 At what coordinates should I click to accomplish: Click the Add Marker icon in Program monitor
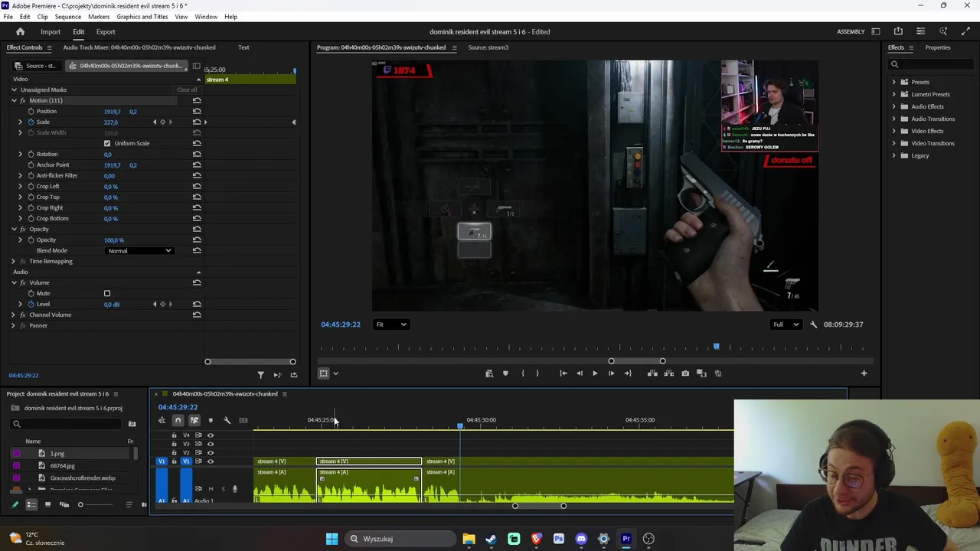[x=505, y=373]
